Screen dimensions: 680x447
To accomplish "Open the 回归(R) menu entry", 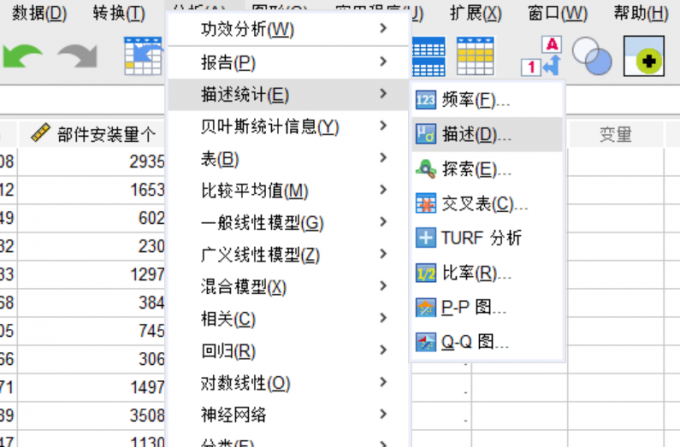I will tap(288, 351).
